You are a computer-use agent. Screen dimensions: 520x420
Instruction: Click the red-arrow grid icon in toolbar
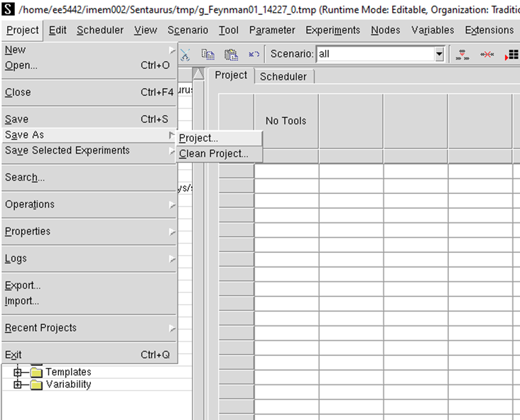pyautogui.click(x=511, y=54)
